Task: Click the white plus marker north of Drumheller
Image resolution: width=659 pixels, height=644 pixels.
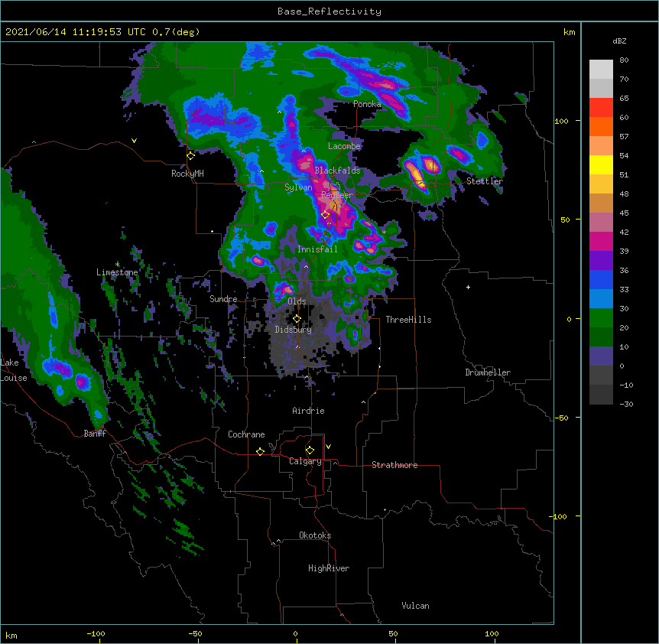Action: pos(468,287)
